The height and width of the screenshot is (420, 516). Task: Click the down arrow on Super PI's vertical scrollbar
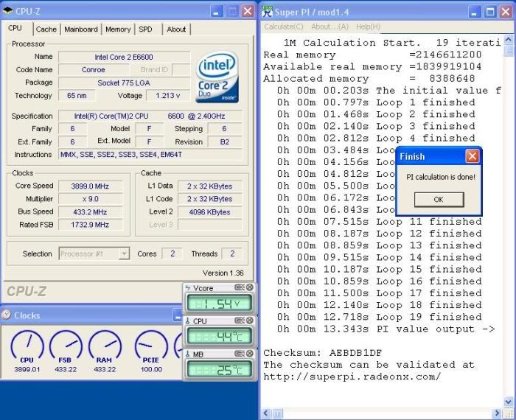click(x=509, y=402)
